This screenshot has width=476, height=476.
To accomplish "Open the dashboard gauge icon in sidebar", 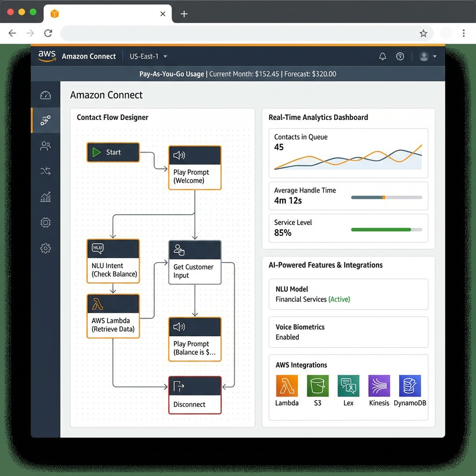I will point(46,95).
